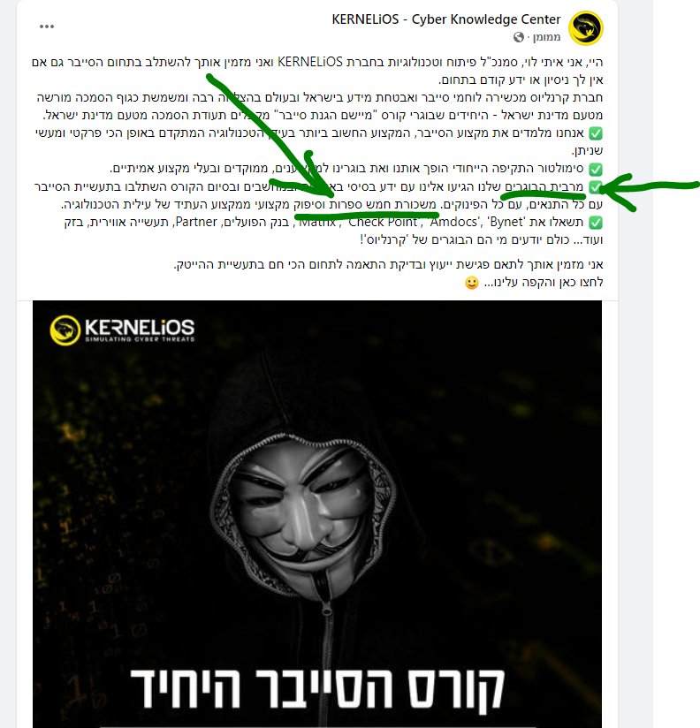
Task: Click the קורס הסייבר היחיד headline in image
Action: (x=317, y=688)
